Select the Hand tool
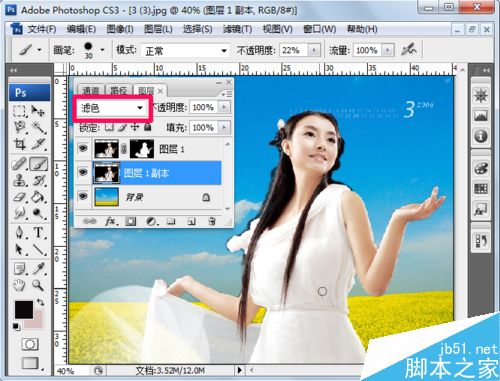500x381 pixels. click(19, 285)
